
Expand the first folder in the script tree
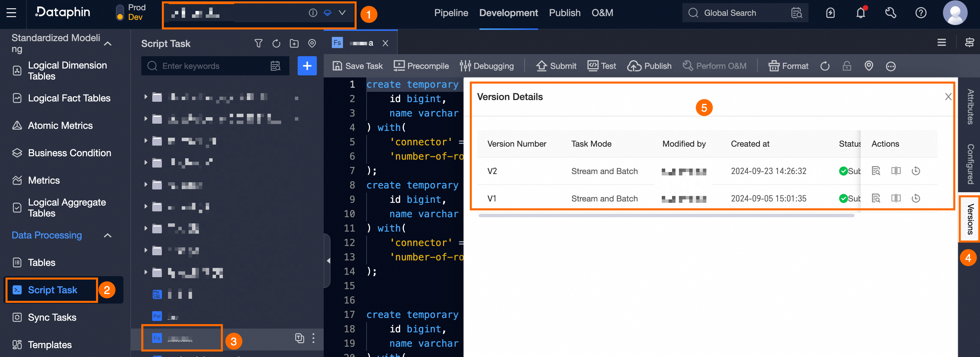146,97
